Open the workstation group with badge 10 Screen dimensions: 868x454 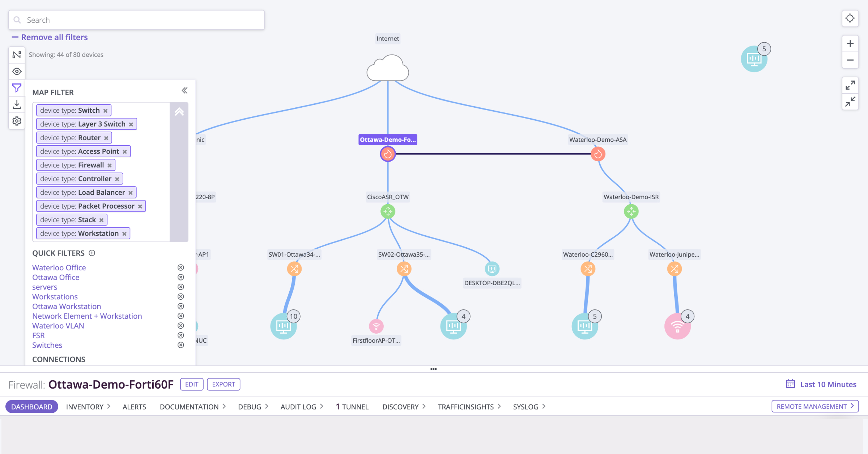[x=284, y=326]
